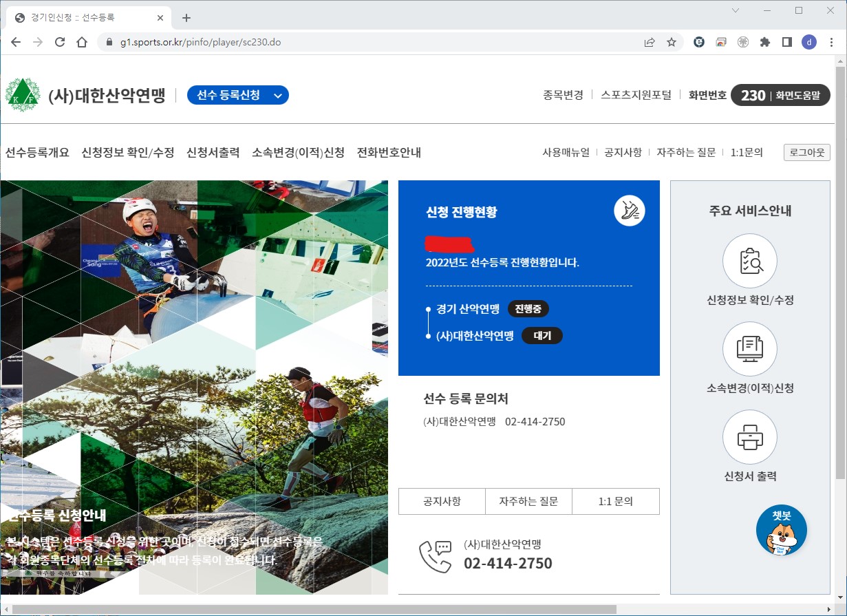Click the vertical page scrollbar
This screenshot has width=847, height=616.
(840, 272)
